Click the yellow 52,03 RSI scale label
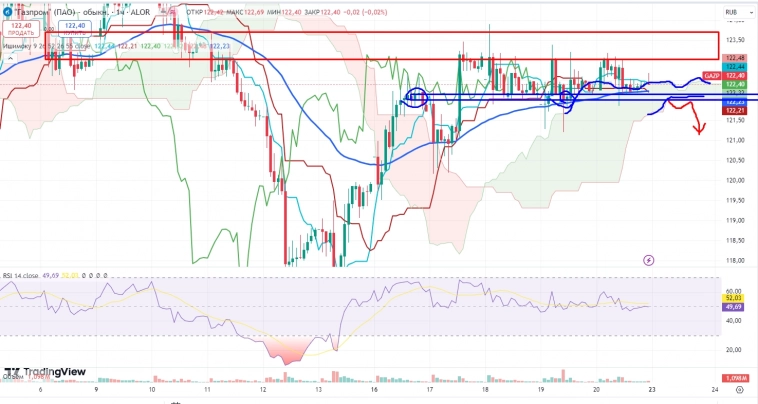This screenshot has width=758, height=404. click(734, 299)
